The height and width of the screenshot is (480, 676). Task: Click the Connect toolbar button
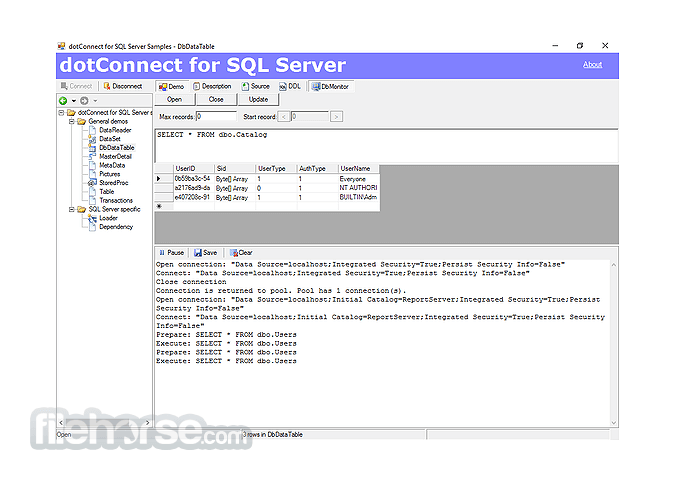[77, 86]
